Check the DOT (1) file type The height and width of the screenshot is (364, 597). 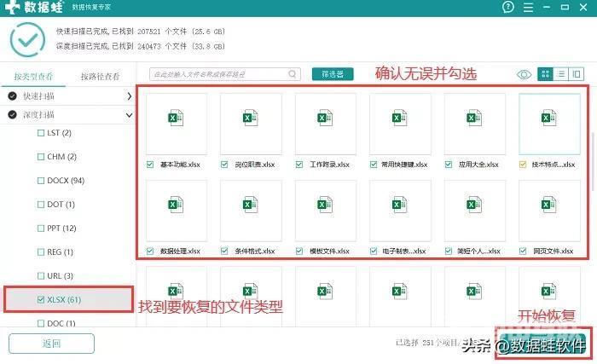[41, 205]
